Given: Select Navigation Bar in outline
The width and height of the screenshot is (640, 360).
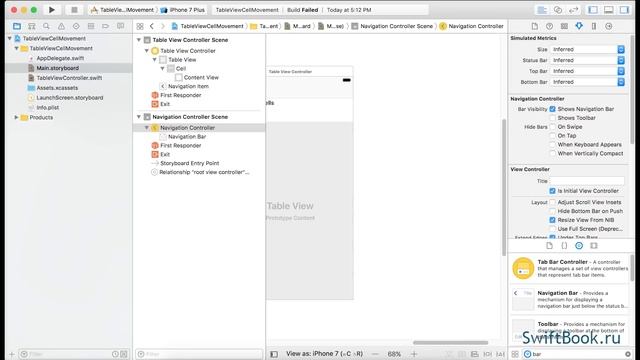Looking at the screenshot, I should pos(187,137).
